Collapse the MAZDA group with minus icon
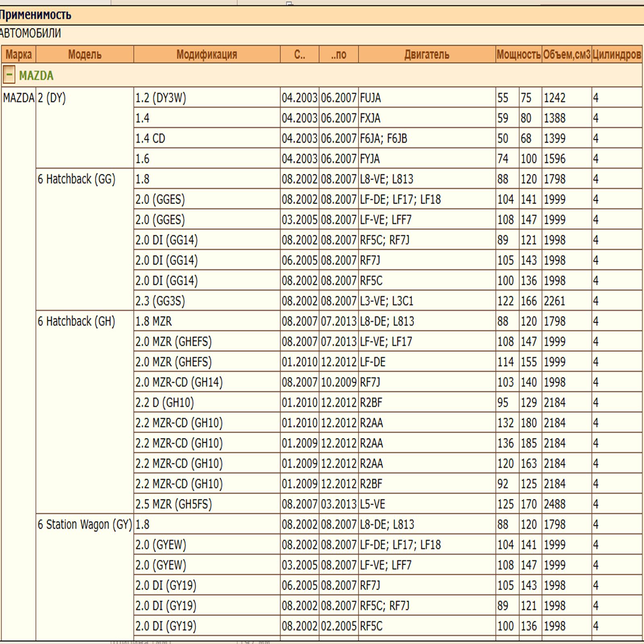 (x=9, y=75)
